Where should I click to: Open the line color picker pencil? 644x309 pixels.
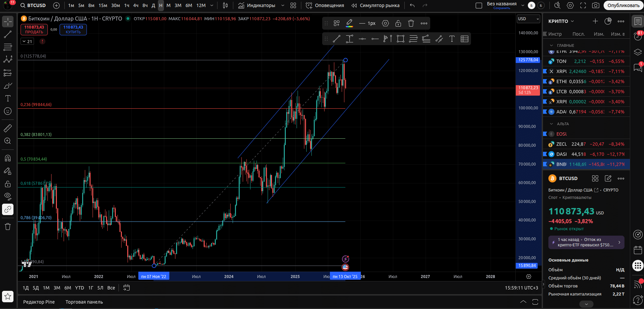tap(349, 23)
